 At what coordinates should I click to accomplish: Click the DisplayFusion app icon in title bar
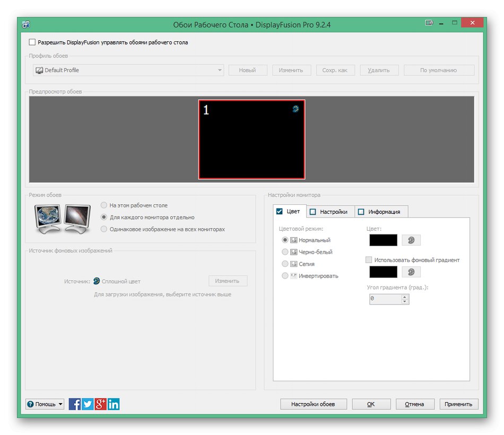pos(25,24)
